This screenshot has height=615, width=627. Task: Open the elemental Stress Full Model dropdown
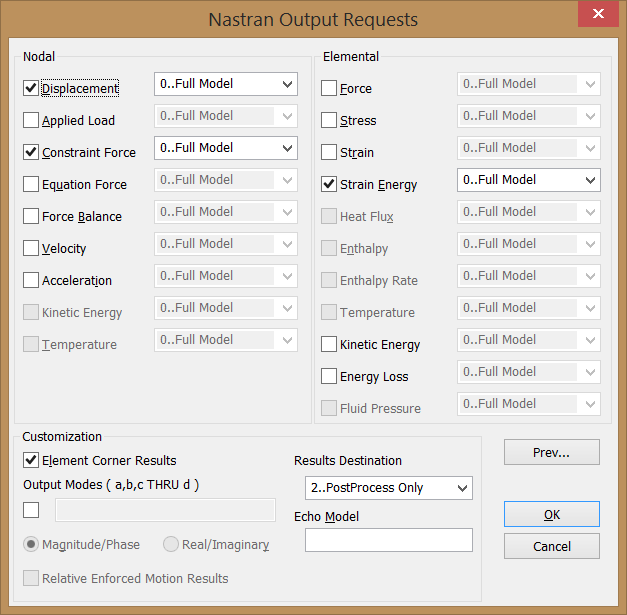pyautogui.click(x=529, y=116)
